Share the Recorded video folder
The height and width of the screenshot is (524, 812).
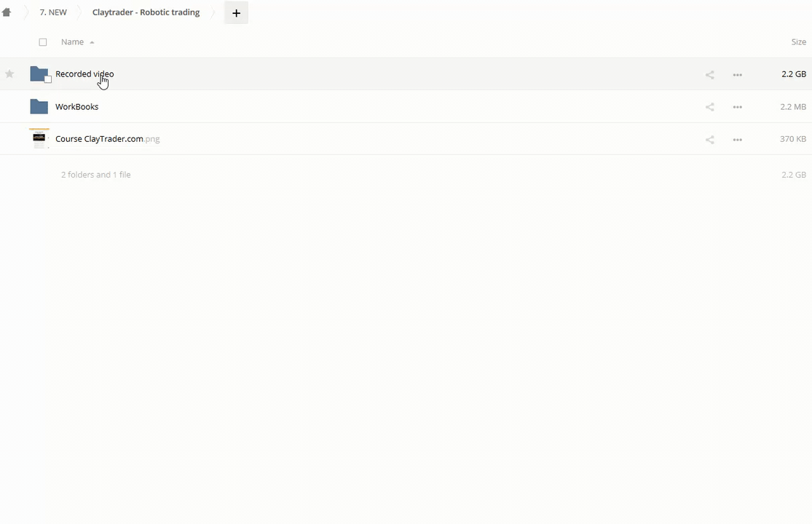[x=709, y=74]
